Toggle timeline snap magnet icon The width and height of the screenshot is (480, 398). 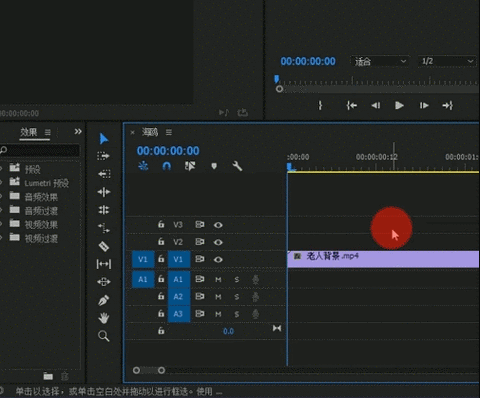tap(166, 166)
